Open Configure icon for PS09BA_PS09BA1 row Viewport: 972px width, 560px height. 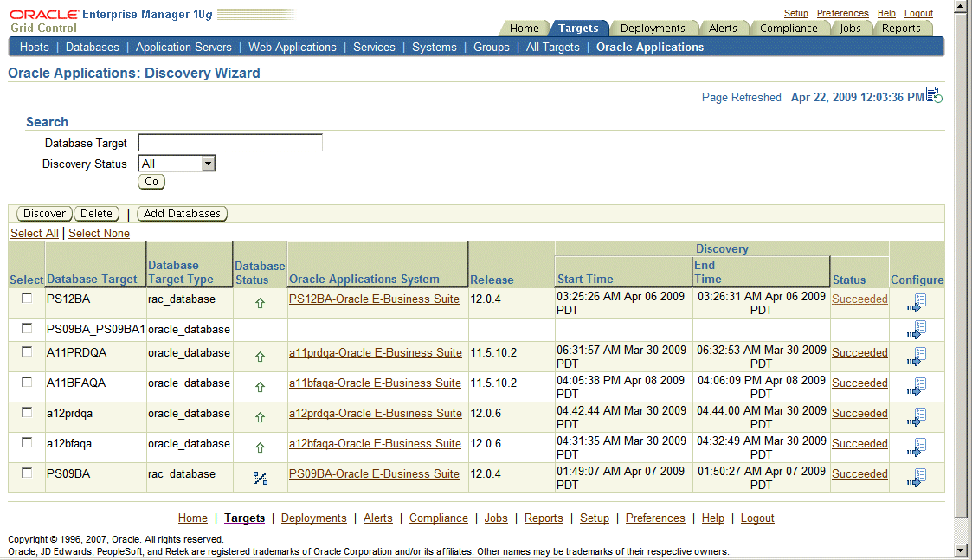(x=917, y=330)
